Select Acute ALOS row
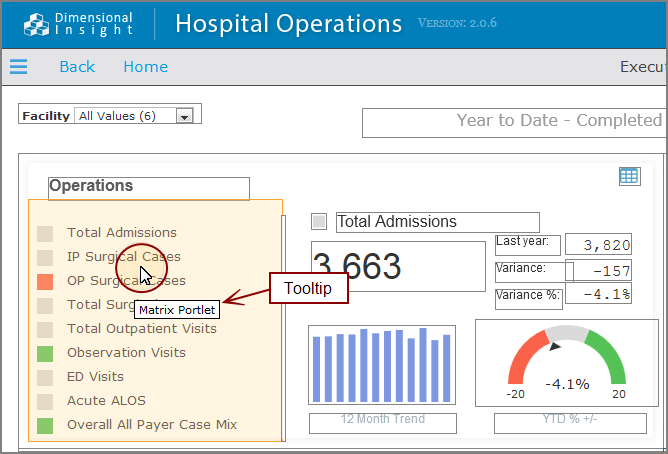This screenshot has height=454, width=668. pyautogui.click(x=107, y=400)
